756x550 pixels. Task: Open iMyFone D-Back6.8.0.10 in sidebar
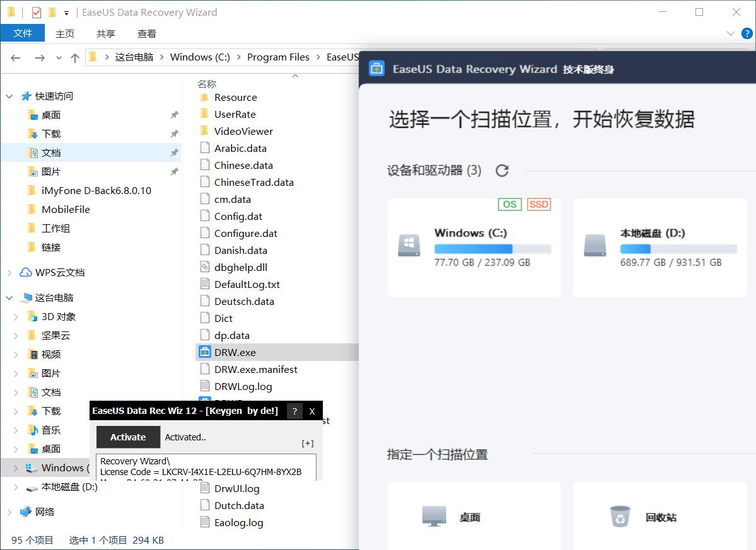tap(96, 191)
